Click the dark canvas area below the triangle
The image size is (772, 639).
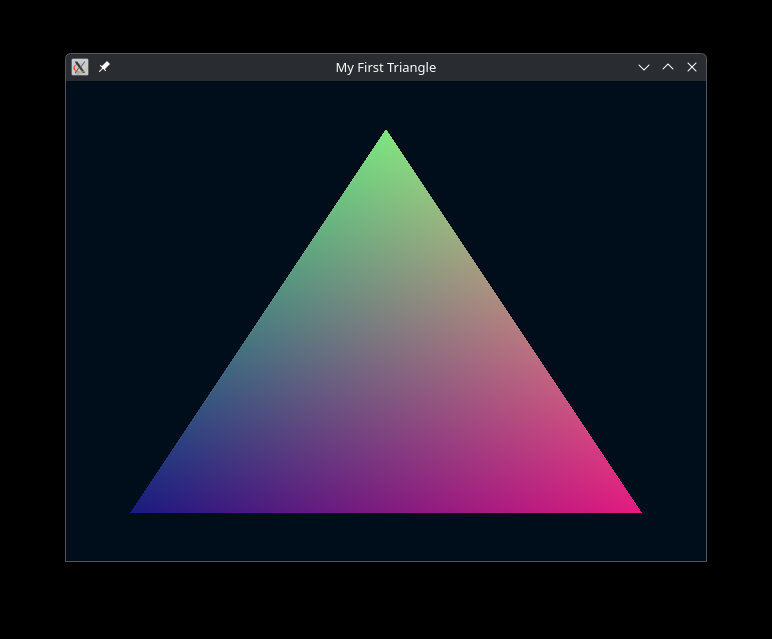pyautogui.click(x=386, y=537)
